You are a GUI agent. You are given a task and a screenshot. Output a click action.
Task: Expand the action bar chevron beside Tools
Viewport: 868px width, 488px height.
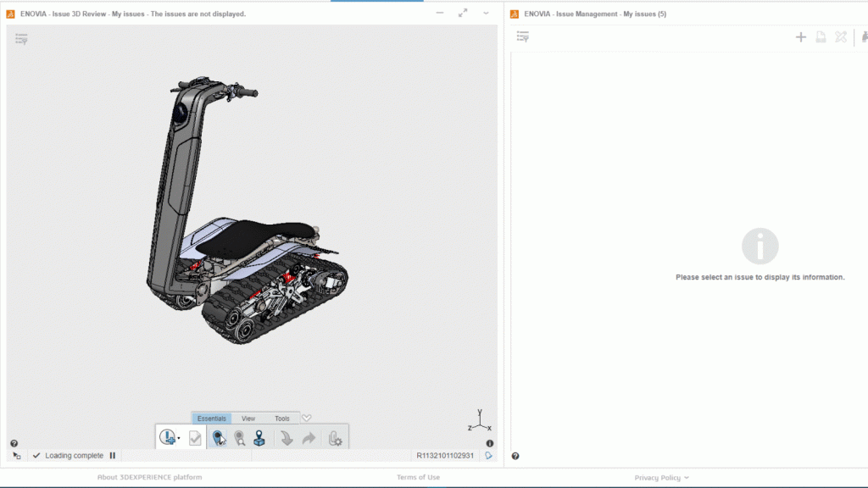[307, 418]
